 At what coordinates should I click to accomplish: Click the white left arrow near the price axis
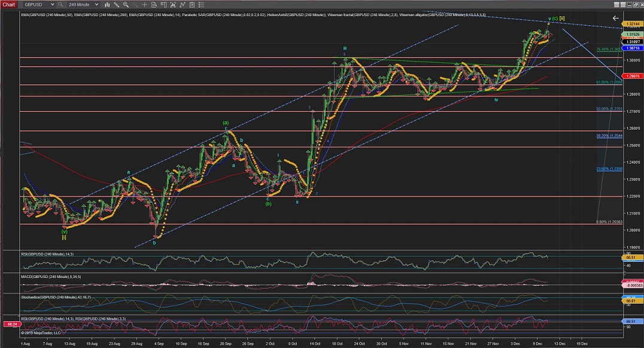[x=615, y=19]
